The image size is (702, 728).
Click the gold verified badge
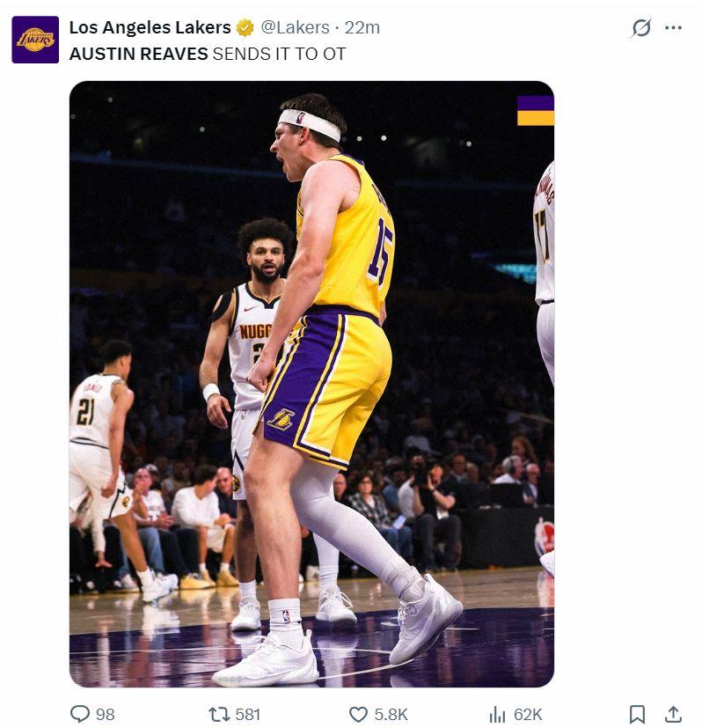point(245,27)
